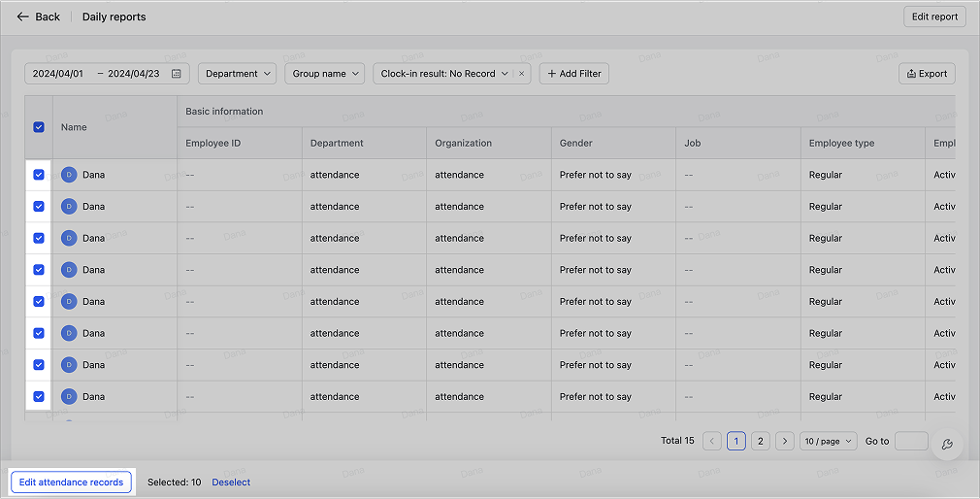Screen dimensions: 980x499
Task: Click Dana's avatar in last visible row
Action: tap(69, 396)
